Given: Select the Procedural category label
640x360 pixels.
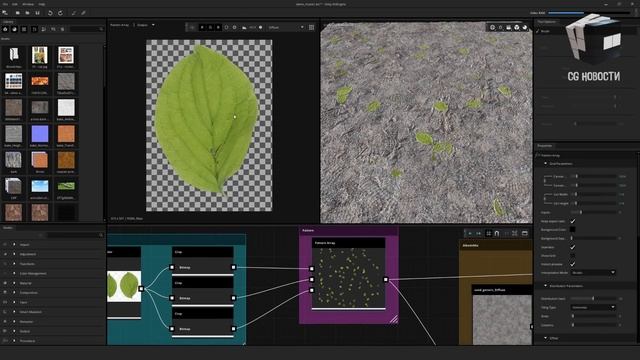Looking at the screenshot, I should tap(27, 341).
